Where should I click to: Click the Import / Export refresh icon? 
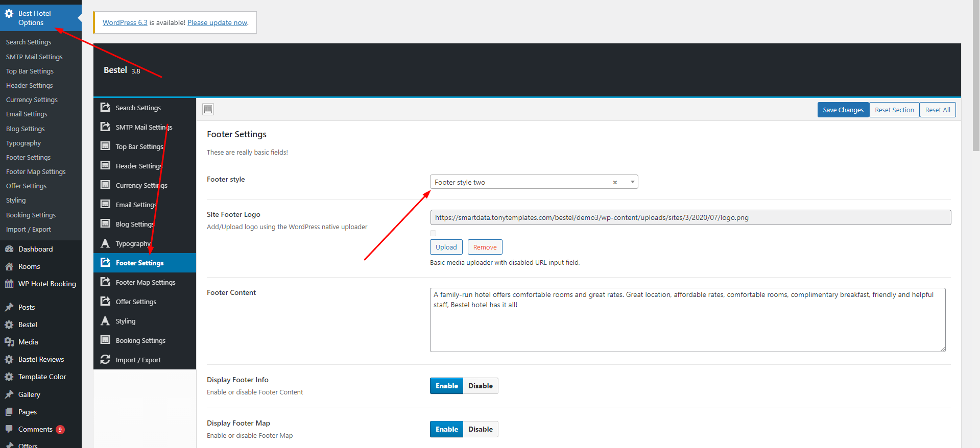coord(105,359)
